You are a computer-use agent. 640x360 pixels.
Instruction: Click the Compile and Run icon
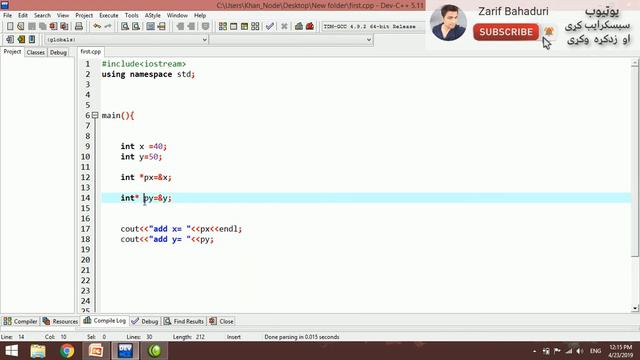tap(244, 27)
